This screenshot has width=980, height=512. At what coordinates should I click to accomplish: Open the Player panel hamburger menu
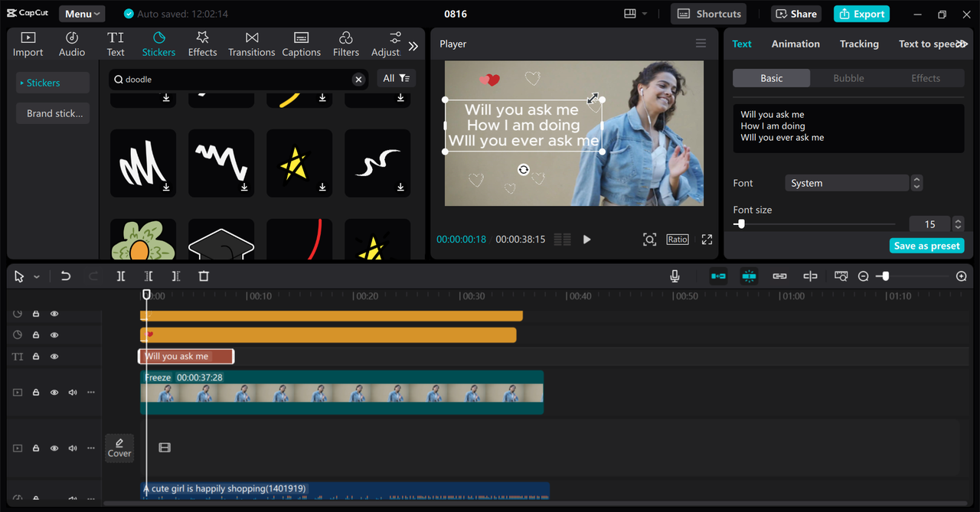click(x=701, y=44)
